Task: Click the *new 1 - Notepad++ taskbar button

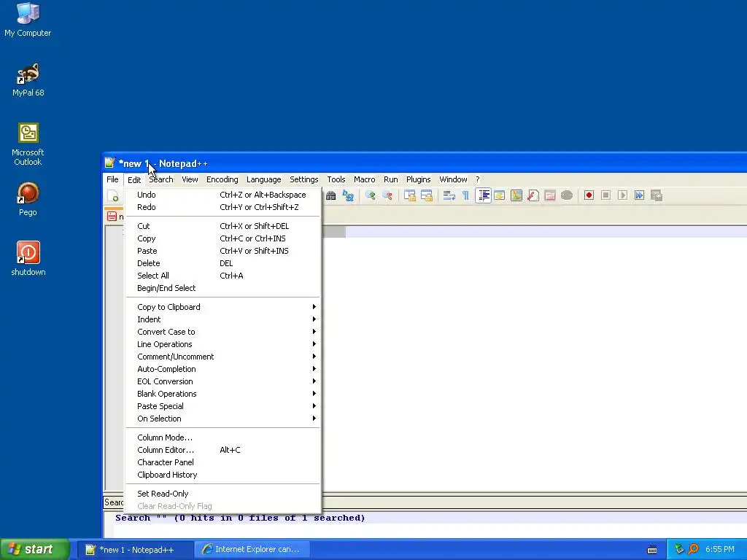Action: pos(136,550)
